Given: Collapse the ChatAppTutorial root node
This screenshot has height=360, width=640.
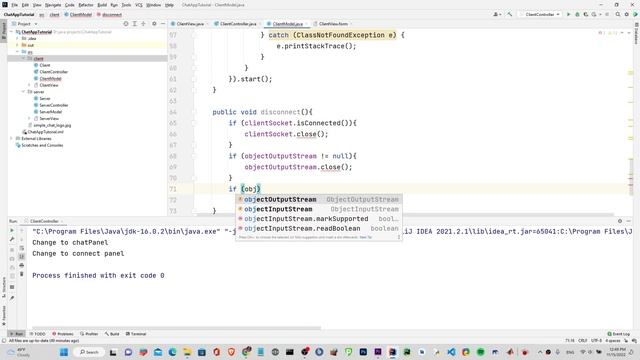Looking at the screenshot, I should pyautogui.click(x=12, y=32).
